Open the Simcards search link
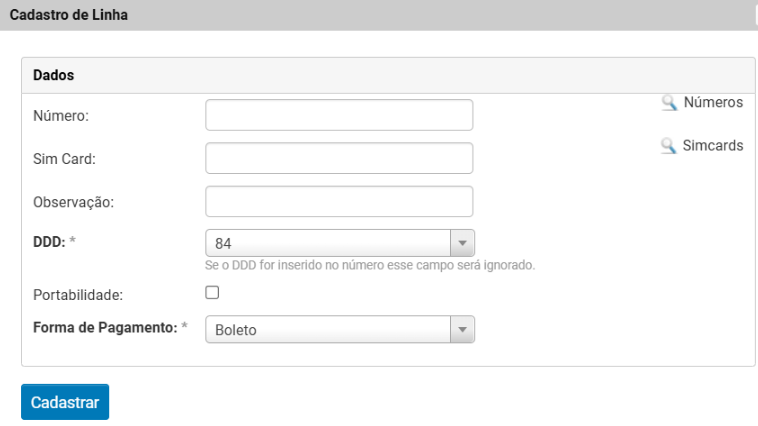 (x=713, y=145)
